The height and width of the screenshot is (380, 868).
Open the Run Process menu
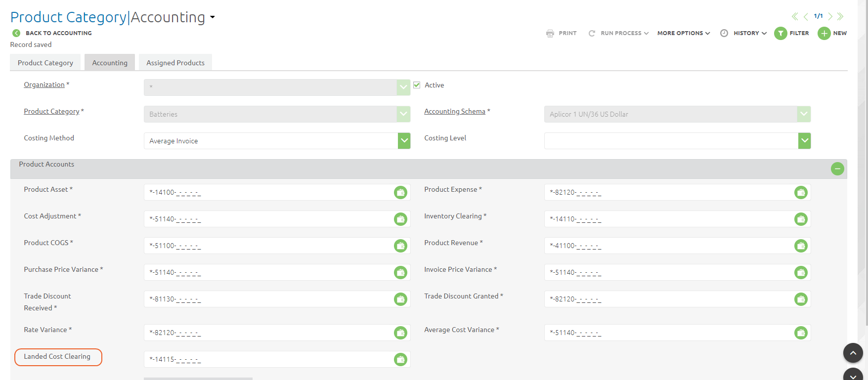pos(618,33)
